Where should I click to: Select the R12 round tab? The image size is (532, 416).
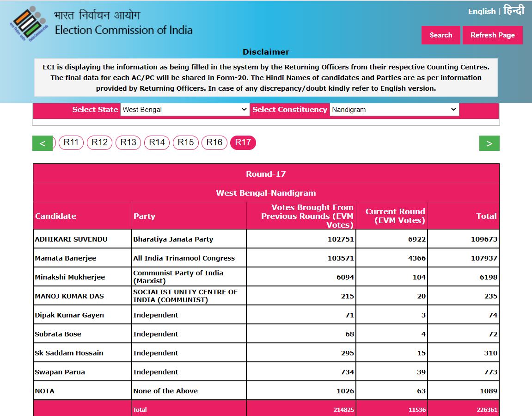click(99, 143)
